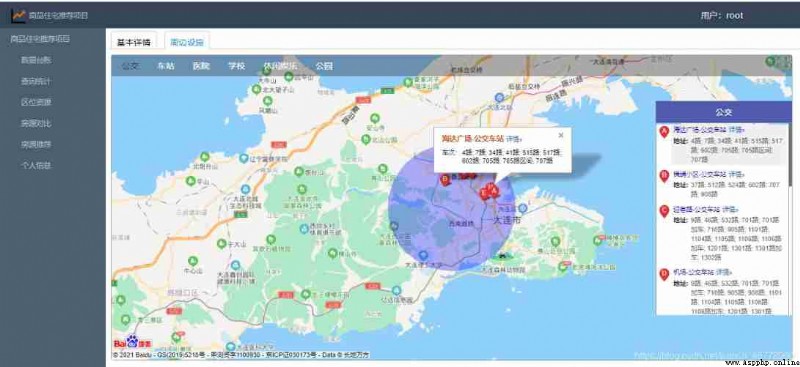Select the 迎客路-公交车站 result title
Viewport: 800px width, 367px height.
697,209
